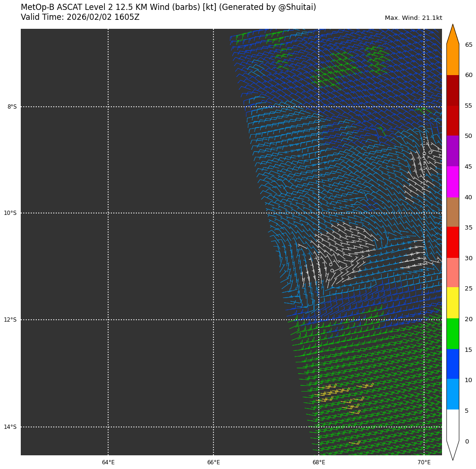Click the 10°S and 66°E gridline intersection
The image size is (476, 469).
[x=213, y=213]
